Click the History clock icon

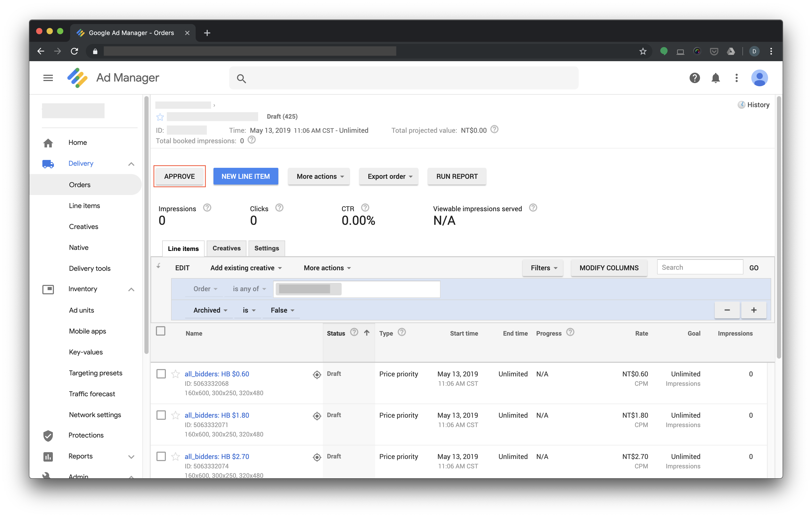741,105
